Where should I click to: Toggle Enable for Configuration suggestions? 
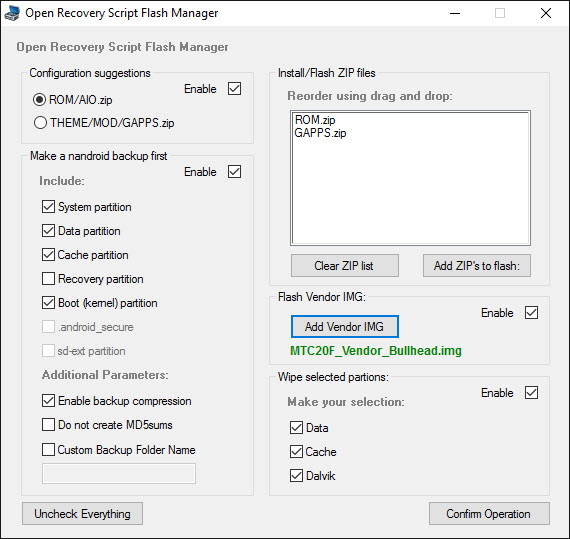click(x=234, y=89)
